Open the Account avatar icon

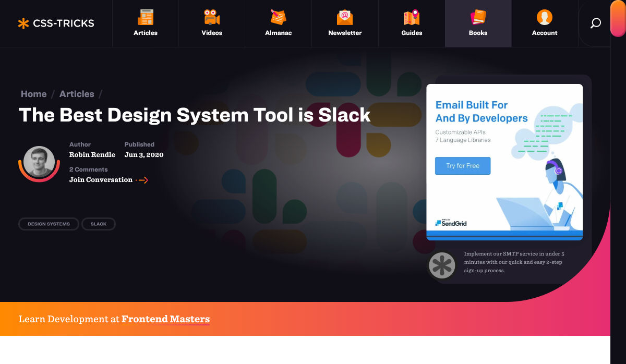(545, 18)
